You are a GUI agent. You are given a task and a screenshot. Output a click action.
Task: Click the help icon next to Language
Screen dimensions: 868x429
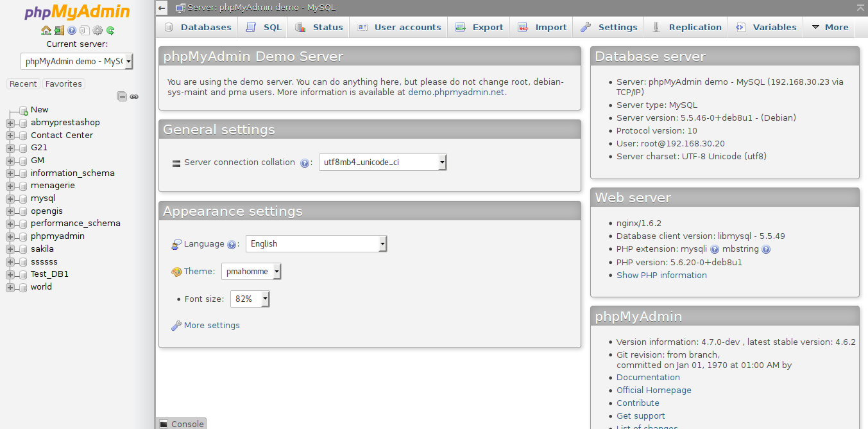[x=232, y=245]
